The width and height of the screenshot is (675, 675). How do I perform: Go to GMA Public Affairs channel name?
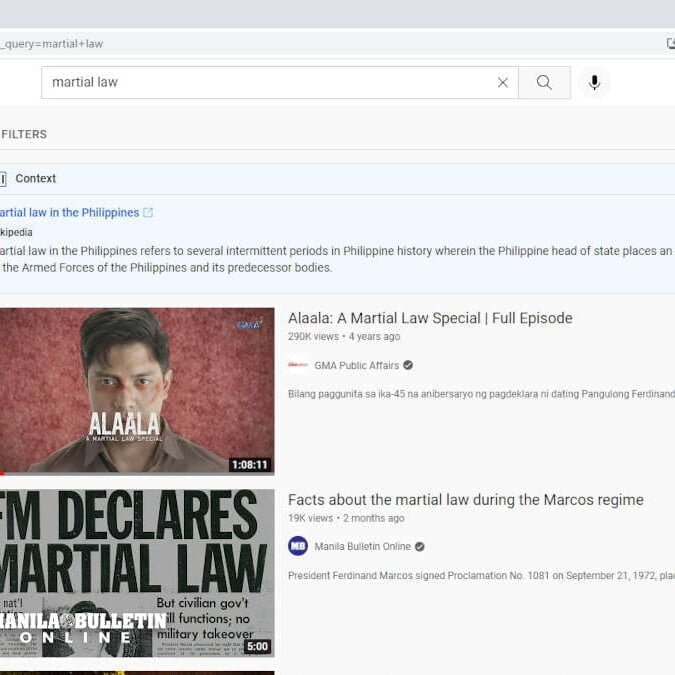pyautogui.click(x=356, y=366)
